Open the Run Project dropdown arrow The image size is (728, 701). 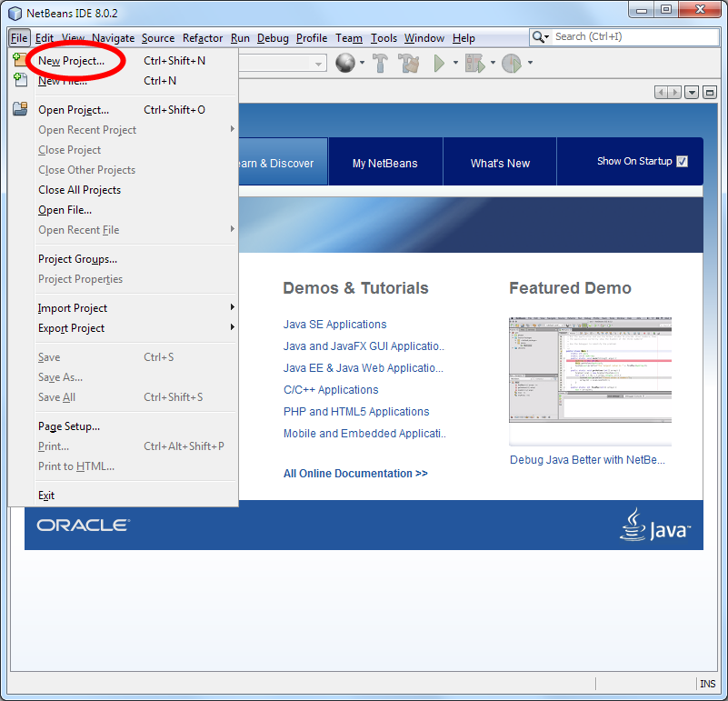(454, 64)
